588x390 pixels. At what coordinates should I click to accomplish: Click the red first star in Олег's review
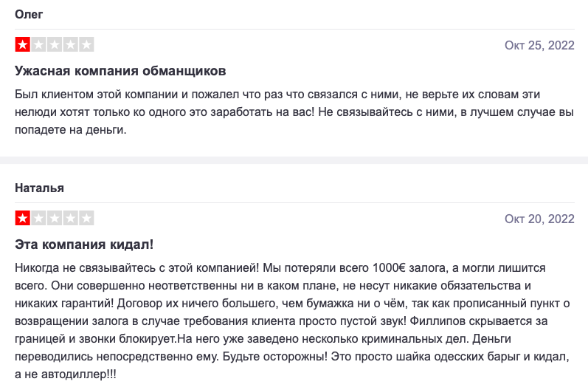tap(22, 44)
